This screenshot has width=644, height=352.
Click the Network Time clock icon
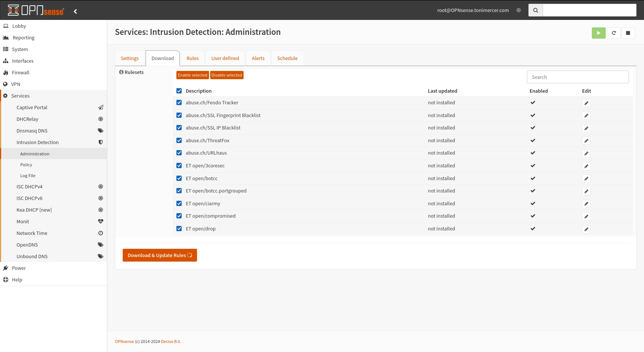point(101,233)
